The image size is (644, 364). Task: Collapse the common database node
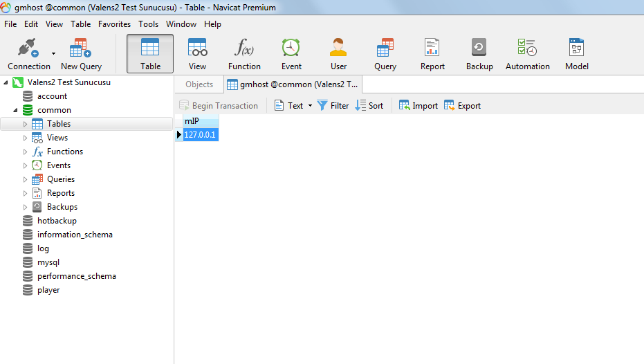[15, 110]
